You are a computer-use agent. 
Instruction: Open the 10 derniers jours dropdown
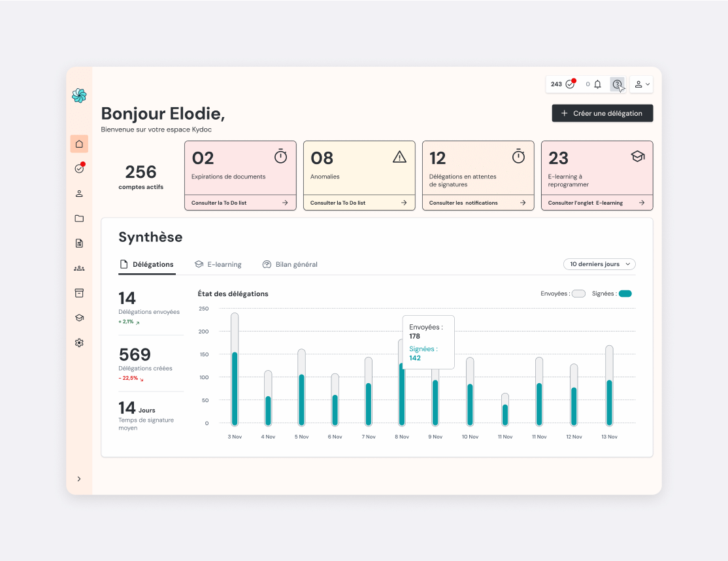(x=599, y=264)
